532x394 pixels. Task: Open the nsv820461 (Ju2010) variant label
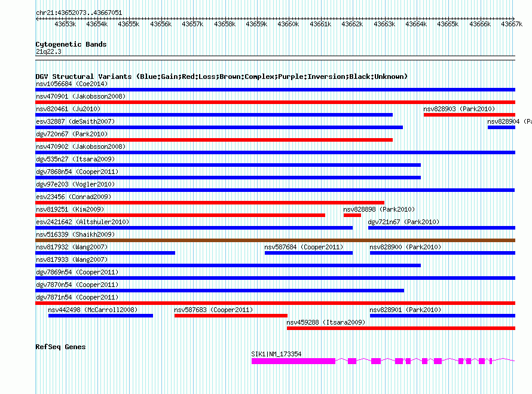pos(68,109)
